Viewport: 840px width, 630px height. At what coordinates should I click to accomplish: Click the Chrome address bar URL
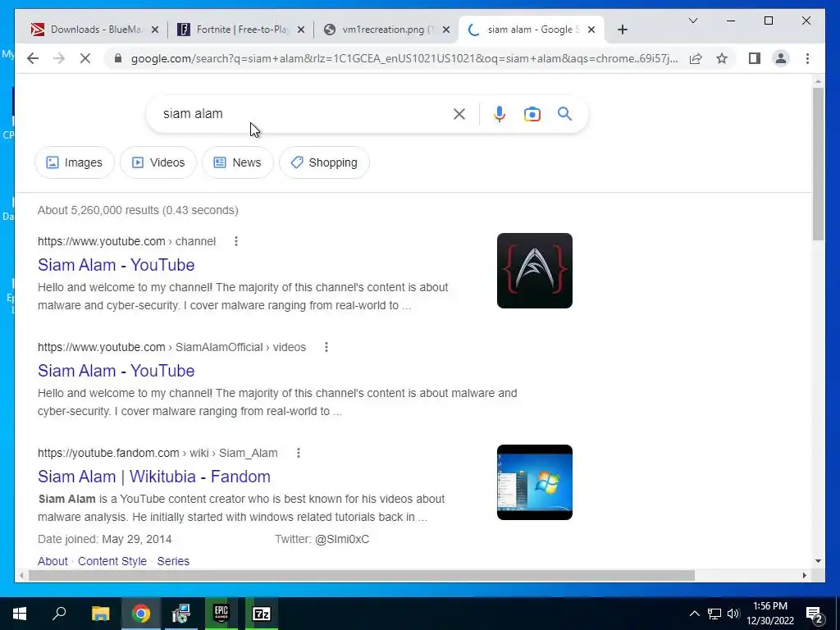click(404, 58)
